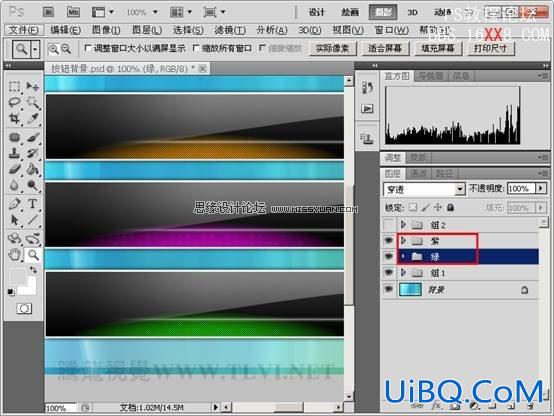Enable 调整窗口大小以满屏显示 checkbox
Viewport: 554px width, 416px height.
point(88,47)
